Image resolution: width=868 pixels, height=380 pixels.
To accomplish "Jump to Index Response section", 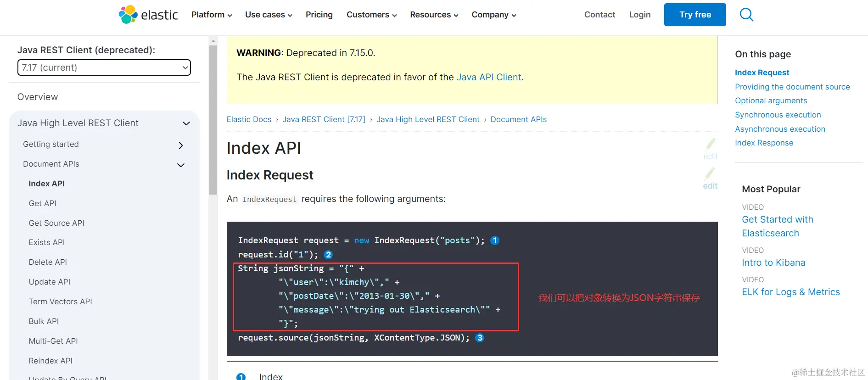I will [x=764, y=143].
